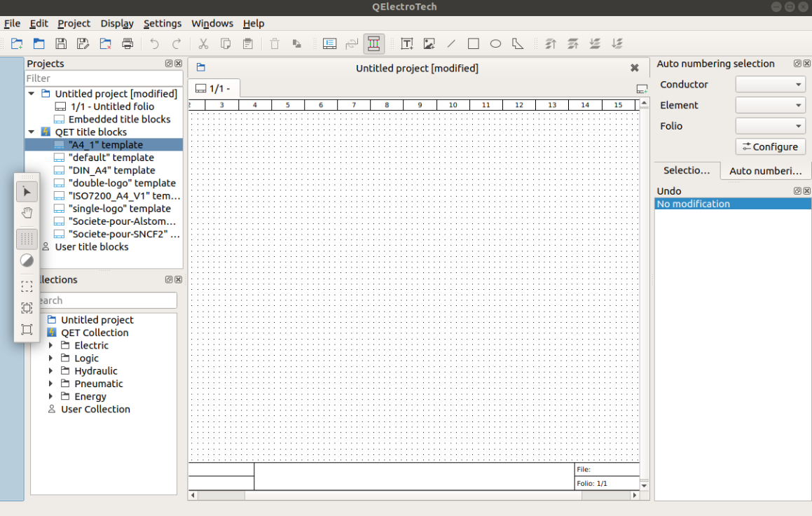Open the File menu
The image size is (812, 516).
pyautogui.click(x=12, y=23)
